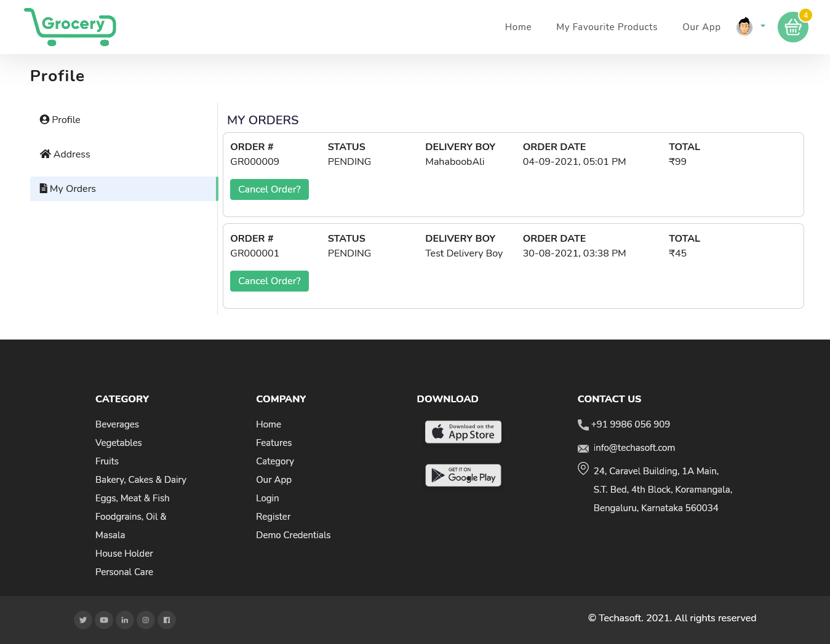
Task: Click the envelope icon under Contact Us
Action: pos(583,448)
